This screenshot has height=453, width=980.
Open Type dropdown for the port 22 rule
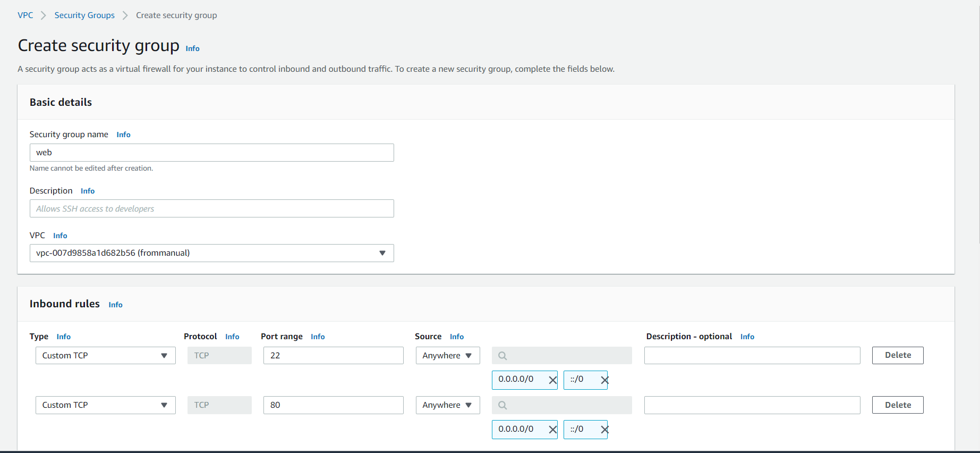click(x=106, y=356)
